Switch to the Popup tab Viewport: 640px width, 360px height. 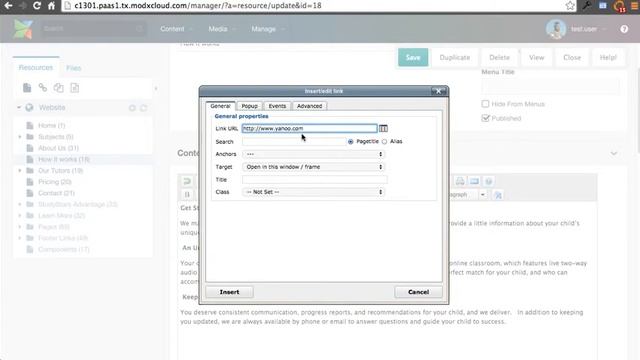click(249, 106)
